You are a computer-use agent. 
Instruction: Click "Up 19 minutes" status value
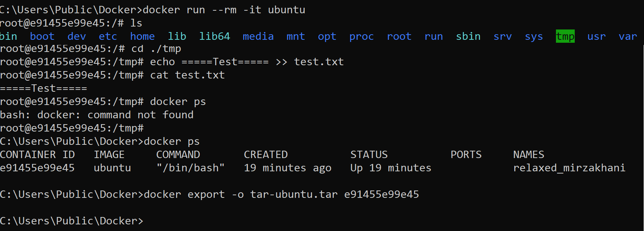click(391, 168)
